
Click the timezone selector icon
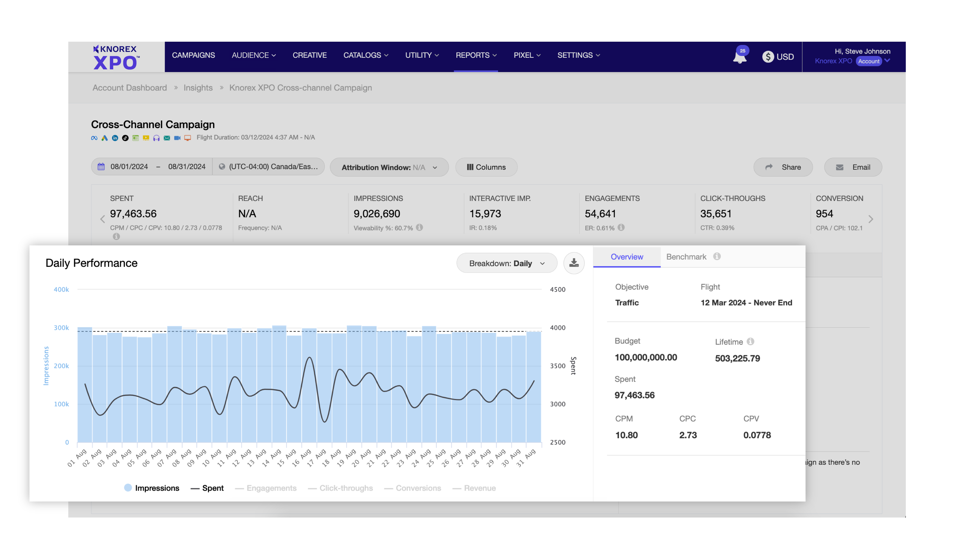223,167
